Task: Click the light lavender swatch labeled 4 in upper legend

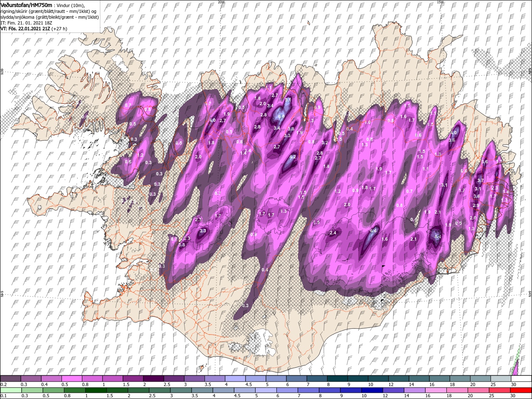Action: 234,379
